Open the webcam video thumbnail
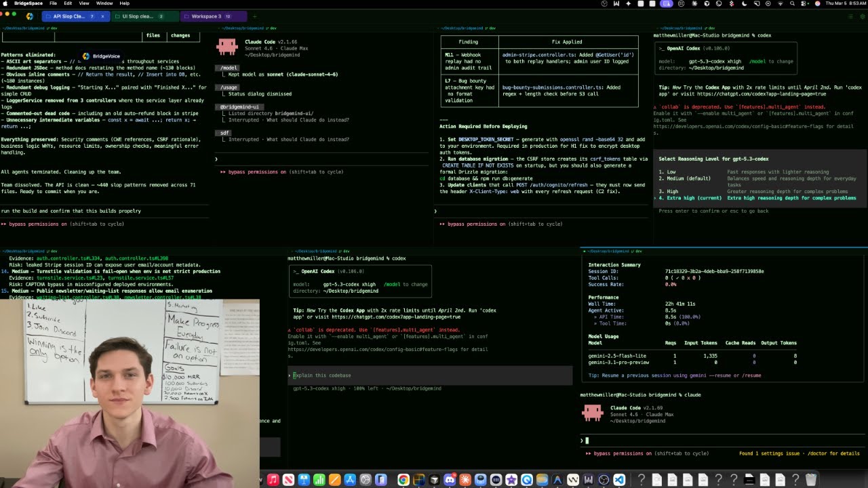Viewport: 868px width, 488px height. 130,393
